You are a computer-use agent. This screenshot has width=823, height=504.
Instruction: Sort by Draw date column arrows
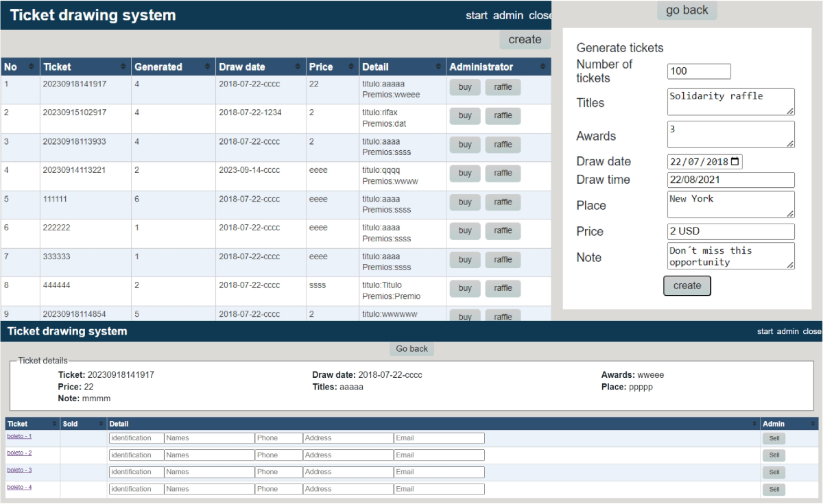tap(298, 67)
